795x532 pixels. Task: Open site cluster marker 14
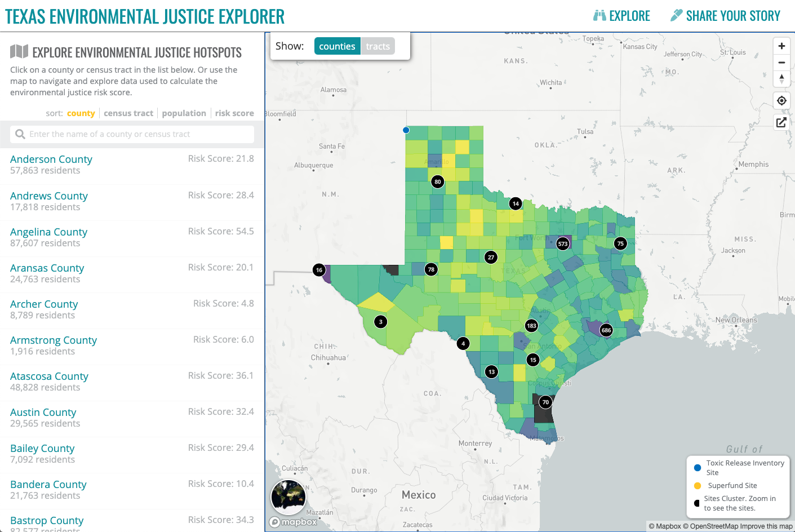pos(516,203)
